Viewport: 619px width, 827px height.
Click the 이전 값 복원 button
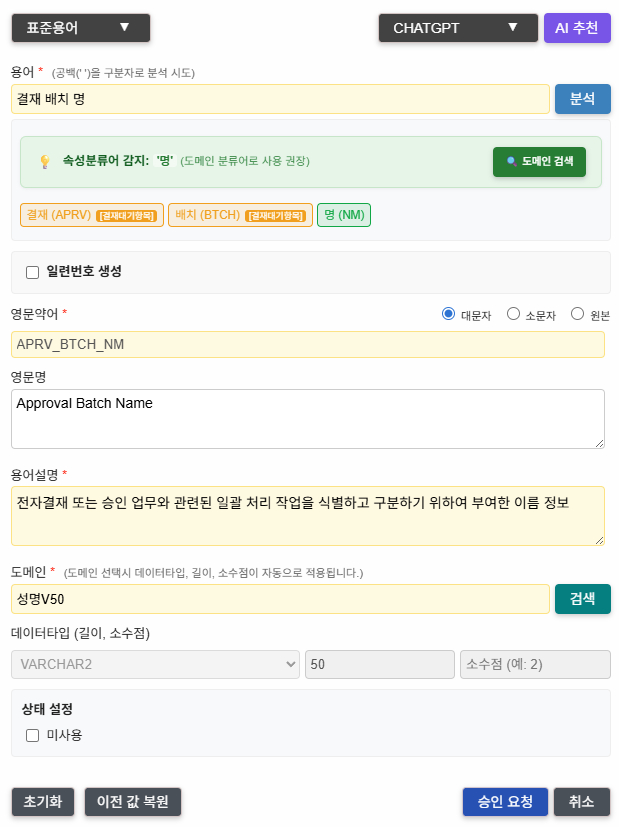click(x=133, y=802)
